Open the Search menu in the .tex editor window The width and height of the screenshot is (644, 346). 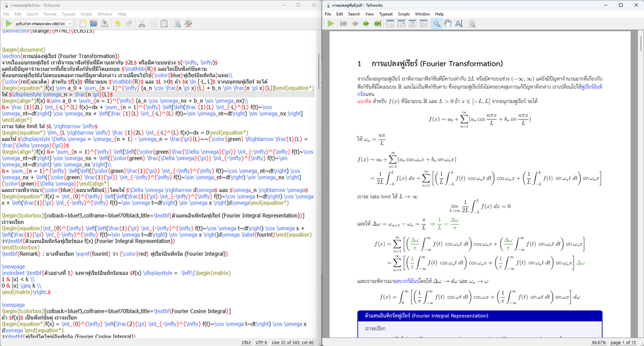coord(32,14)
